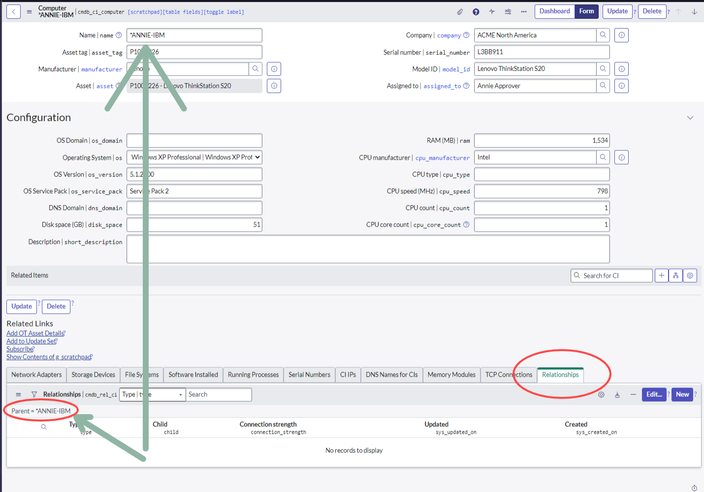Open the Type search field dropdown
This screenshot has width=704, height=492.
pyautogui.click(x=153, y=395)
